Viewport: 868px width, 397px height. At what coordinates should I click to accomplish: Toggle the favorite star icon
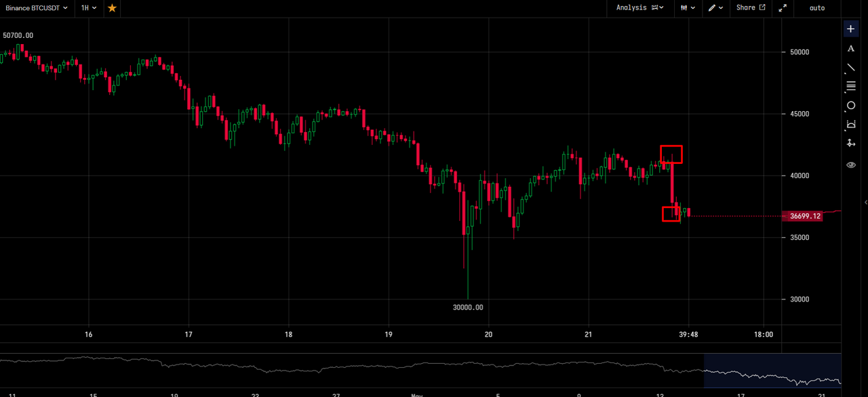pos(112,7)
